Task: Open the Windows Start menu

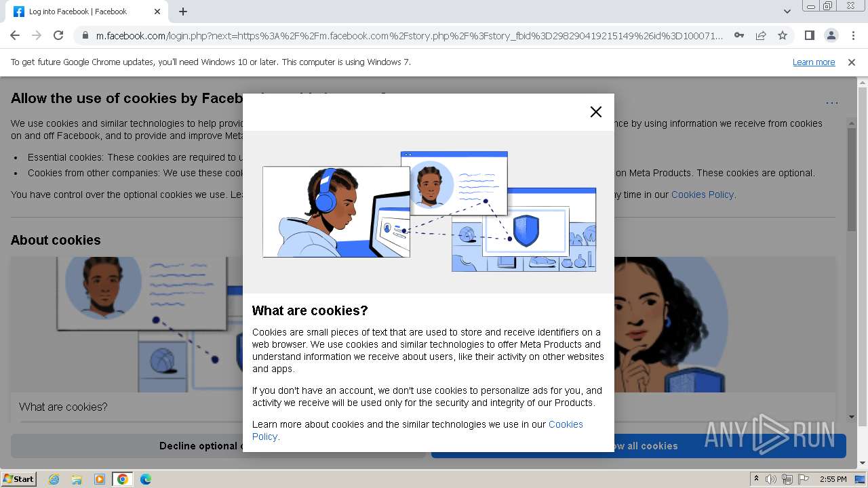Action: point(19,479)
